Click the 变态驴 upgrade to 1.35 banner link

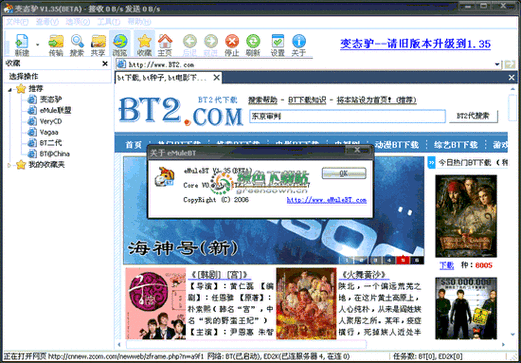pyautogui.click(x=415, y=44)
